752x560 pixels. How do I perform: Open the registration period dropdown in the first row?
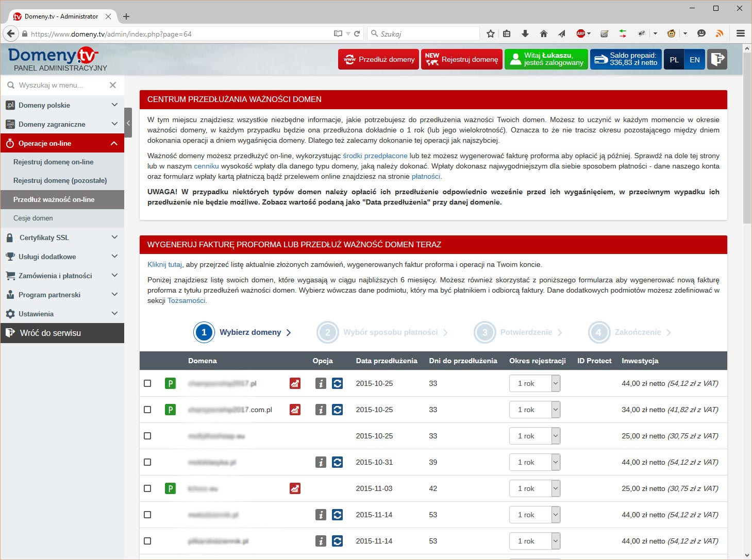(534, 383)
